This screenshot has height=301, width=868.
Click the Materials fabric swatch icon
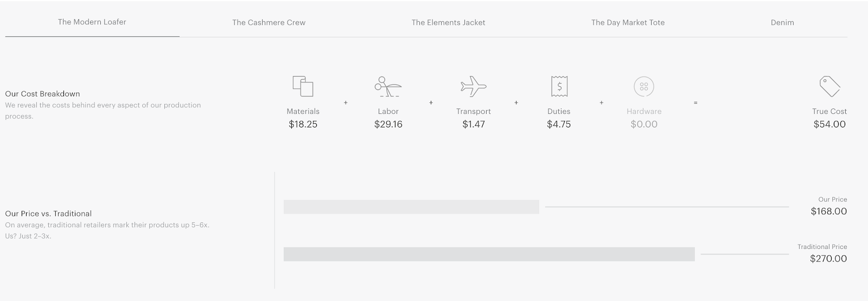[303, 86]
